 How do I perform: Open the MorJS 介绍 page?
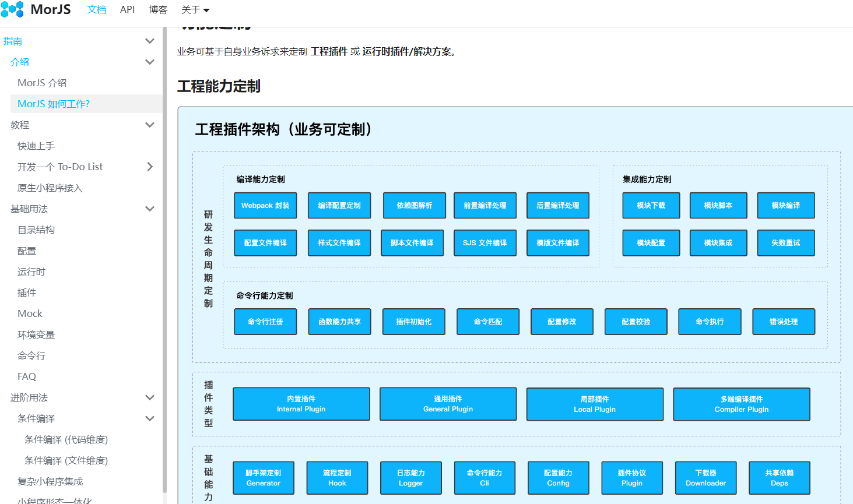pyautogui.click(x=42, y=83)
